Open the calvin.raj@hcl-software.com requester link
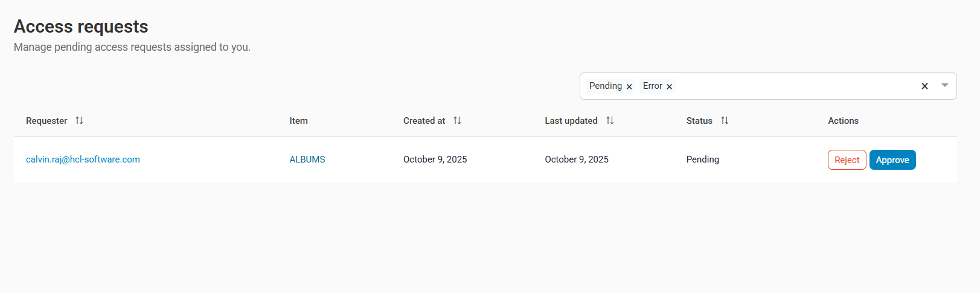The width and height of the screenshot is (980, 293). (83, 159)
